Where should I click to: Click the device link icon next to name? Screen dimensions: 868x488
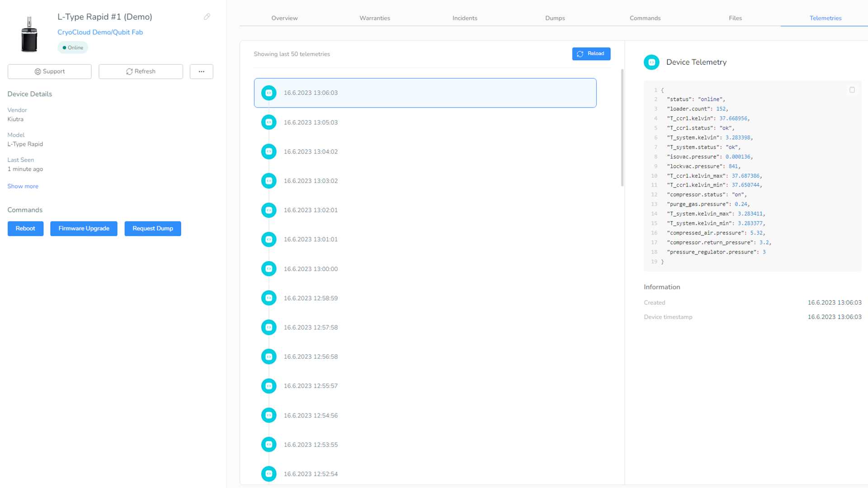pos(208,17)
